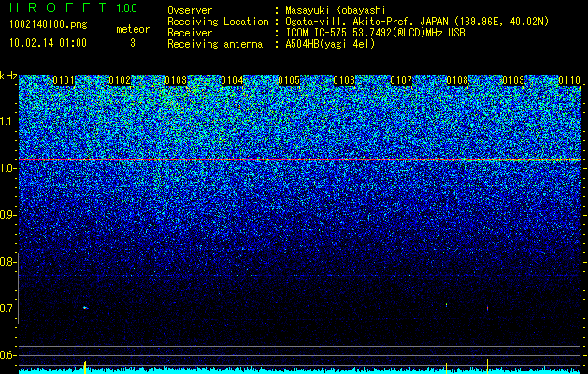Viewport: 588px width, 374px height.
Task: Click the red-tipped echo spot below 0109
Action: 487,309
